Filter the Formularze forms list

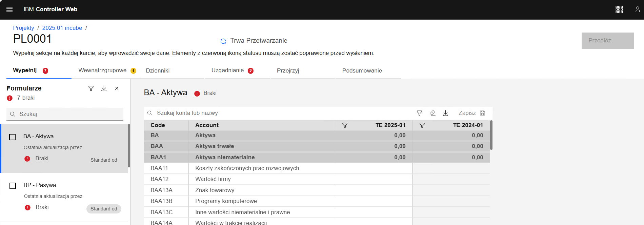[x=91, y=88]
